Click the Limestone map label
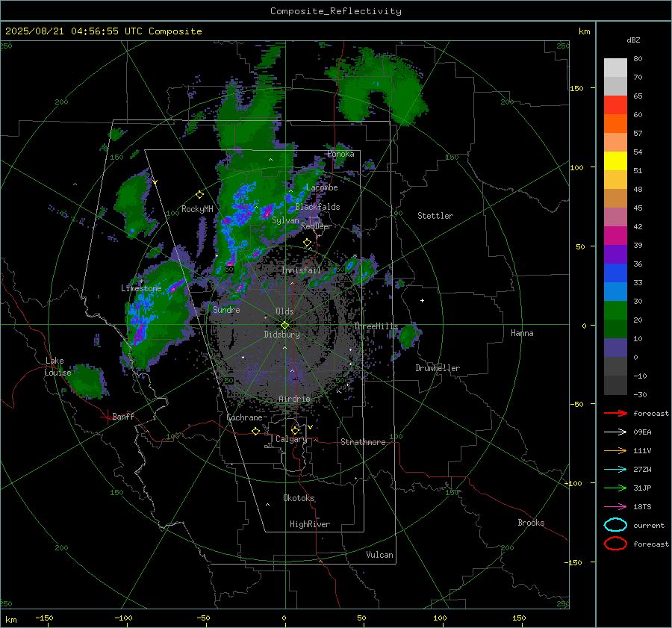The image size is (672, 628). click(x=141, y=288)
